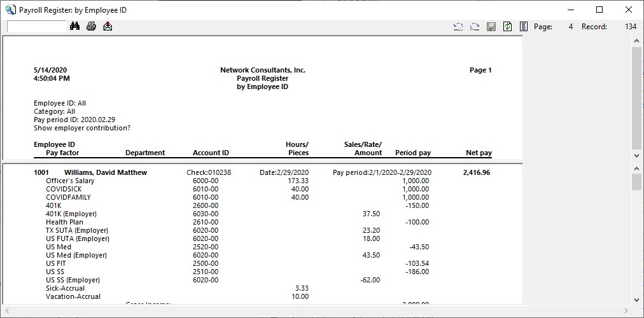Click the amount 37.50

click(x=372, y=214)
